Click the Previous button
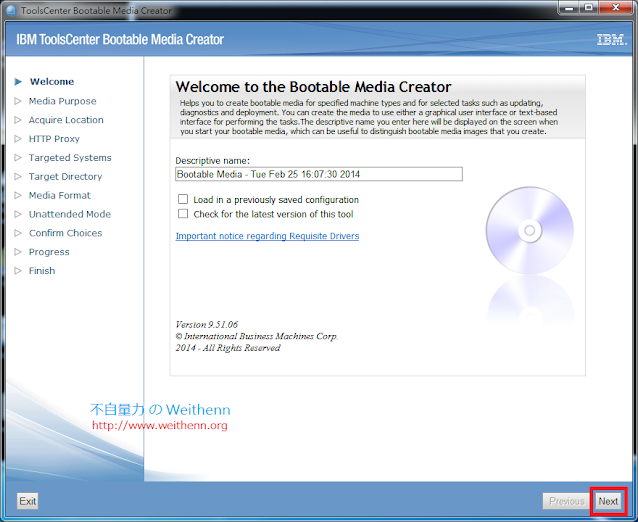 [566, 501]
